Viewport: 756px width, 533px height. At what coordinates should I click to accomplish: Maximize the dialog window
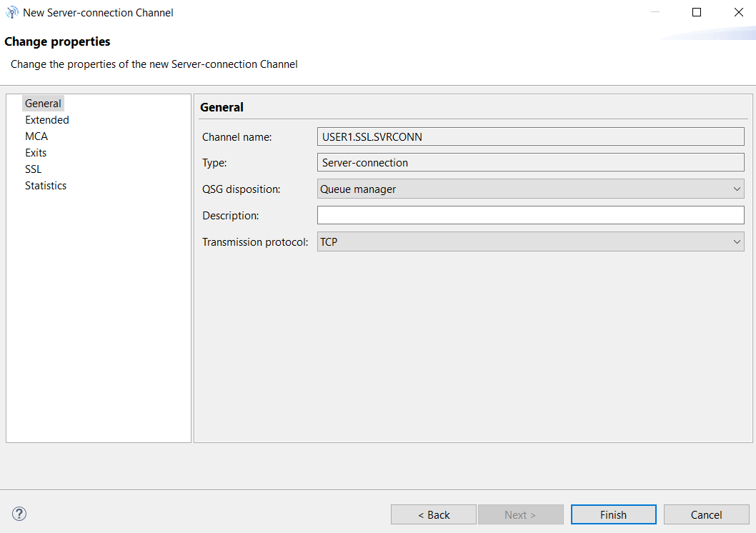(697, 12)
